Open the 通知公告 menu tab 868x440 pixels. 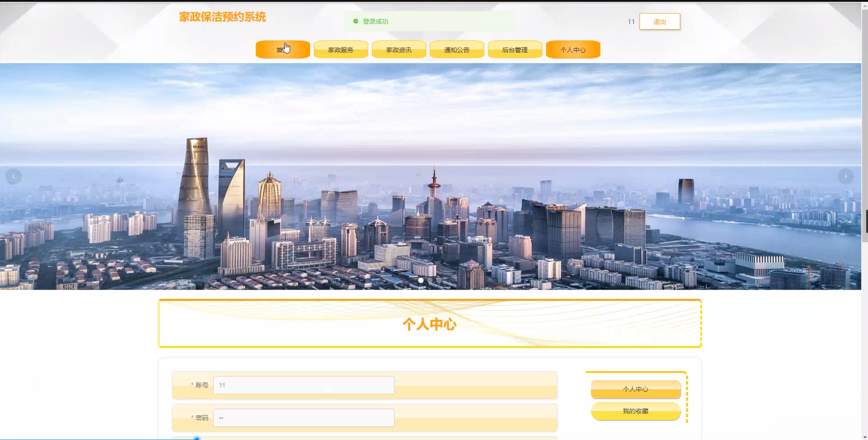pos(457,49)
